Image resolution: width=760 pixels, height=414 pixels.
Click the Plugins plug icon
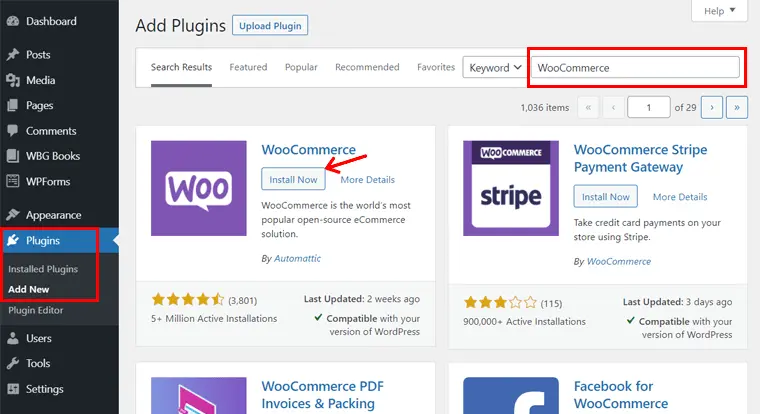tap(13, 240)
